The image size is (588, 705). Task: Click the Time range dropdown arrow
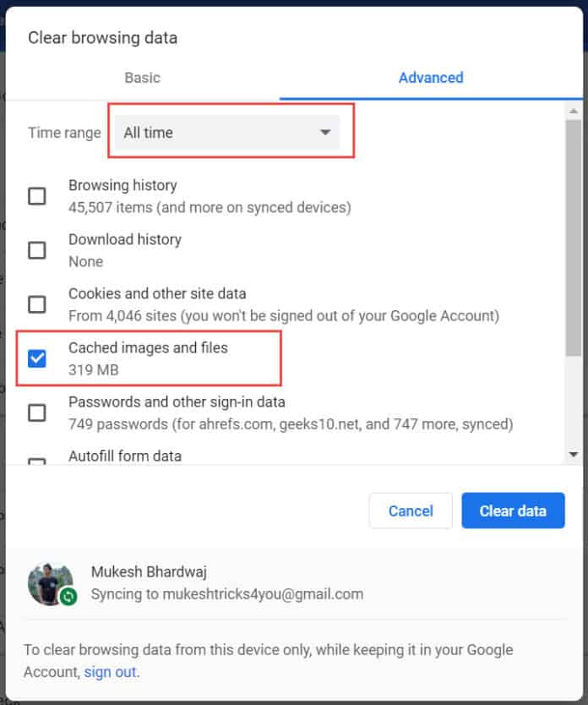(325, 132)
